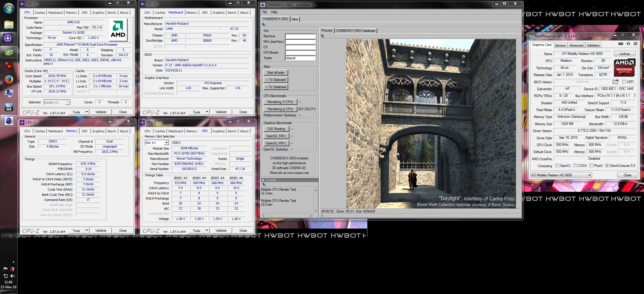Viewport: 644px width, 294px height.
Task: Open the GPU-Z hamburger menu
Action: tap(635, 44)
